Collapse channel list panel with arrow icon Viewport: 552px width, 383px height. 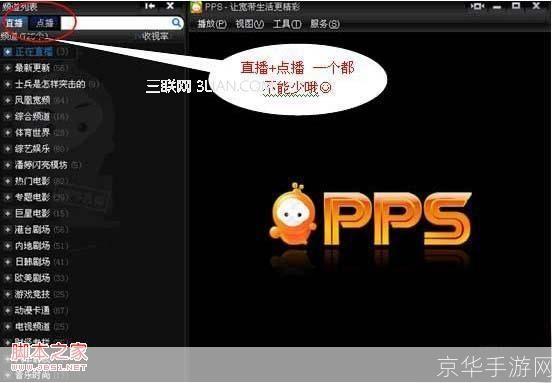pos(150,6)
